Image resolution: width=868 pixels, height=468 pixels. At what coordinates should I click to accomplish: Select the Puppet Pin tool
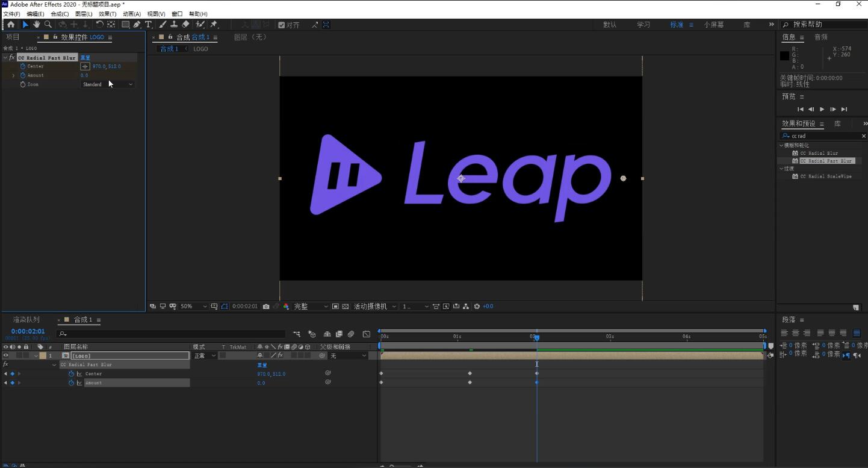(x=214, y=25)
